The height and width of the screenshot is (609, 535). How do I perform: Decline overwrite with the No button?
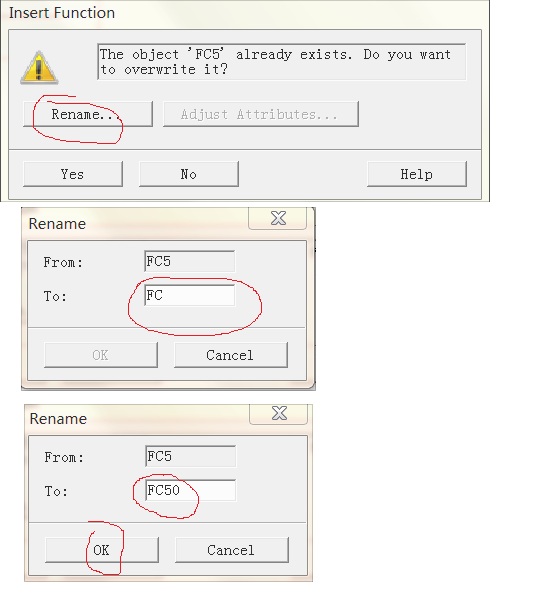click(x=189, y=174)
